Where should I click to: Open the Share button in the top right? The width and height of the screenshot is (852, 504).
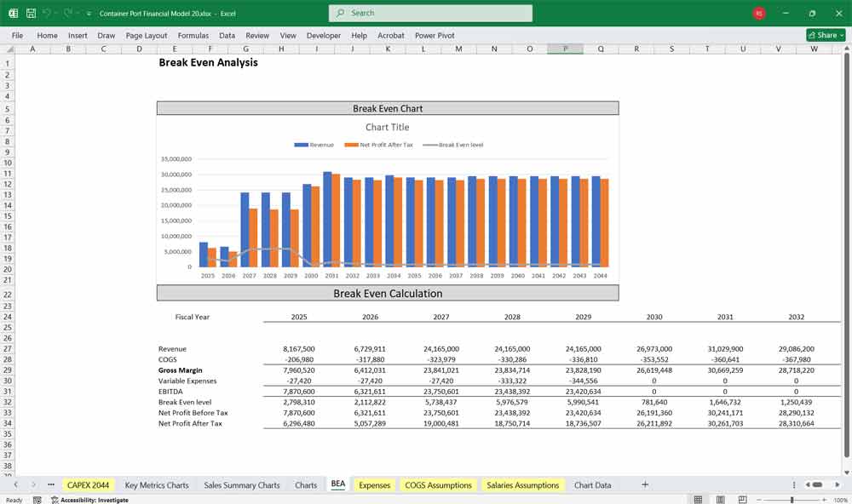(x=821, y=35)
